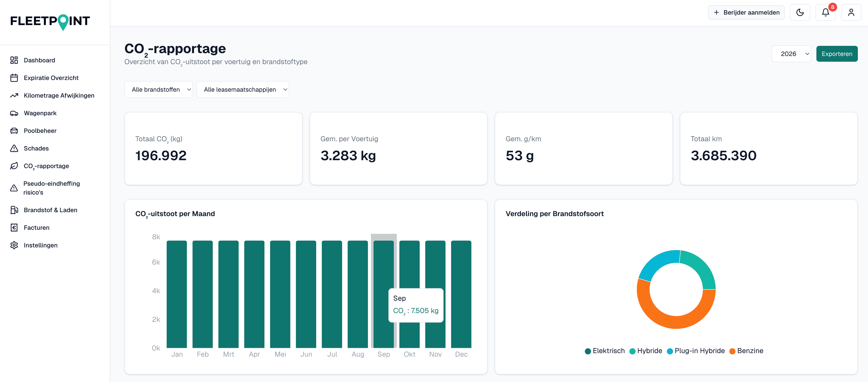The width and height of the screenshot is (868, 382).
Task: Click the Elektrisch legend label
Action: point(609,351)
